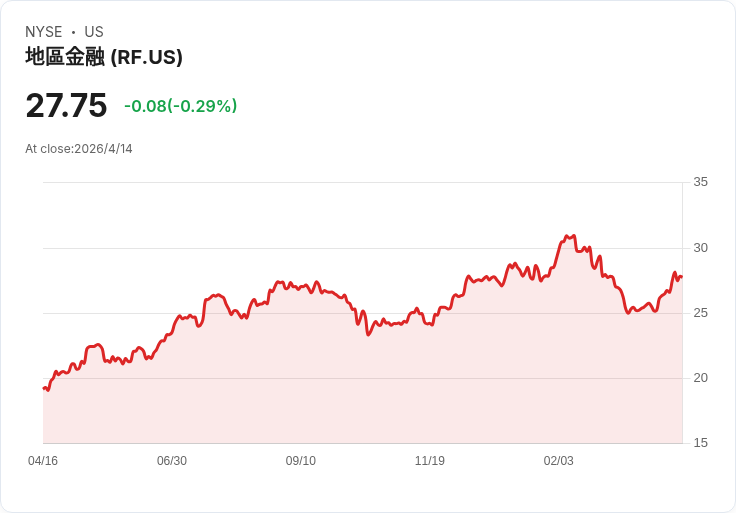Select the 04/16 date on the x-axis
This screenshot has height=513, width=736.
(x=43, y=461)
